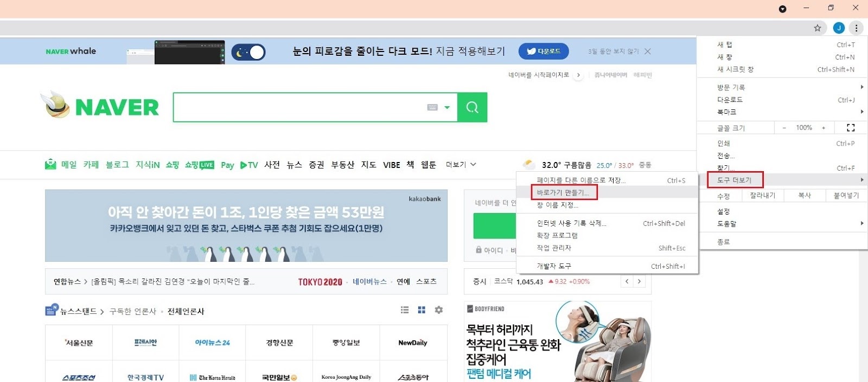Open 확장 프로그램 from submenu

[x=607, y=236]
